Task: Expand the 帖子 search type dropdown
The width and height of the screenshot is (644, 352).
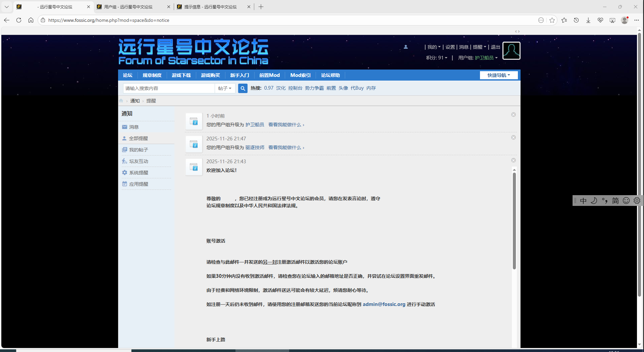Action: tap(225, 88)
